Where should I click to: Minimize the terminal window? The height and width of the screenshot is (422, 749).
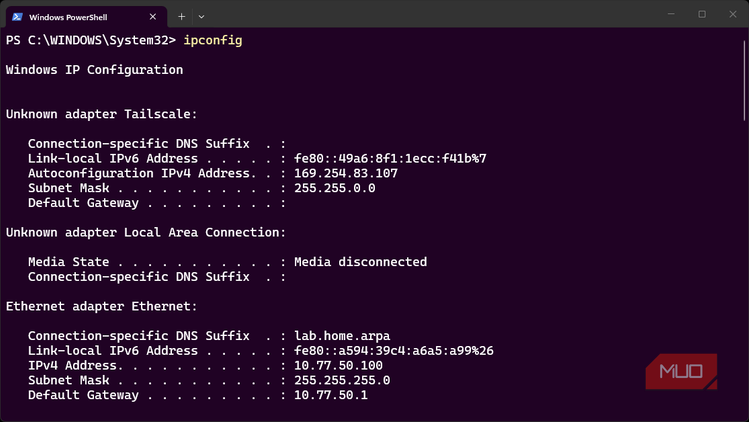pos(671,14)
